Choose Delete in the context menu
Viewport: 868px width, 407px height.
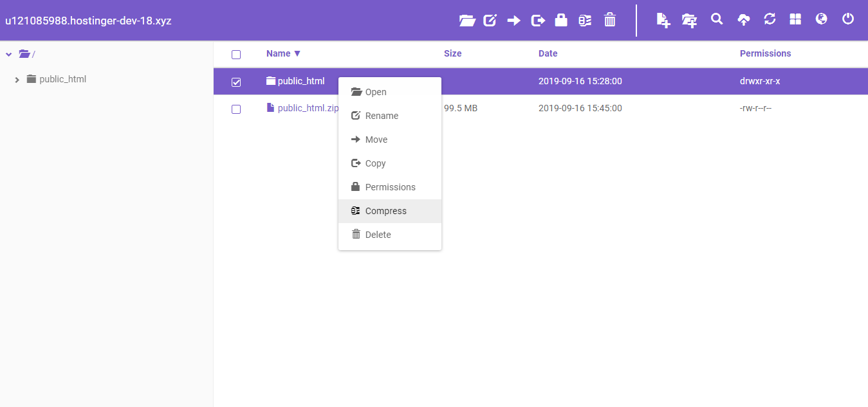click(x=390, y=235)
